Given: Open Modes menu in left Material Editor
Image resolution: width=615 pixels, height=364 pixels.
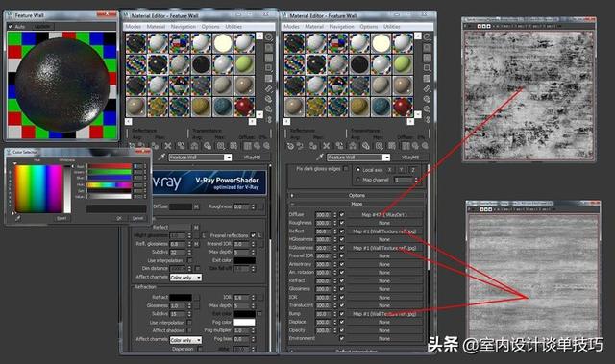Looking at the screenshot, I should coord(133,27).
